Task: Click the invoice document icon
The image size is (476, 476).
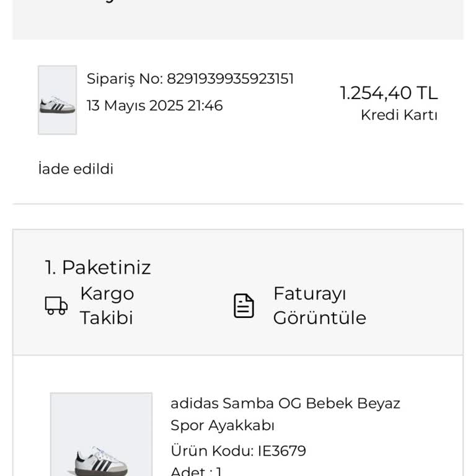Action: coord(244,306)
